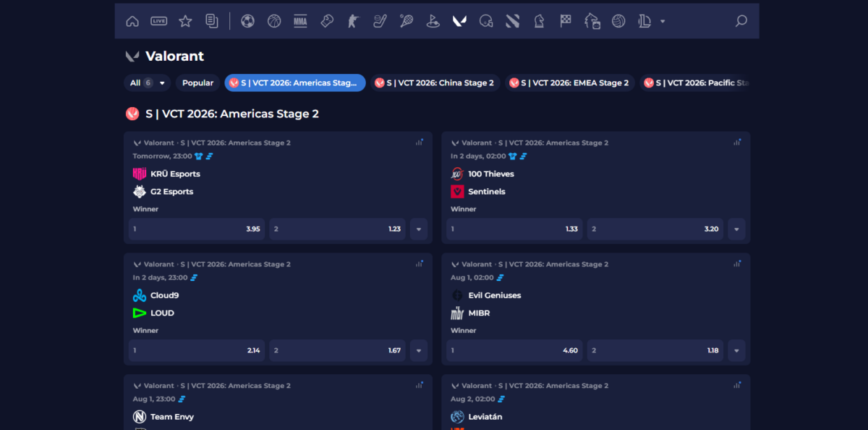This screenshot has height=430, width=868.
Task: Open the search magnifier icon
Action: pyautogui.click(x=741, y=21)
